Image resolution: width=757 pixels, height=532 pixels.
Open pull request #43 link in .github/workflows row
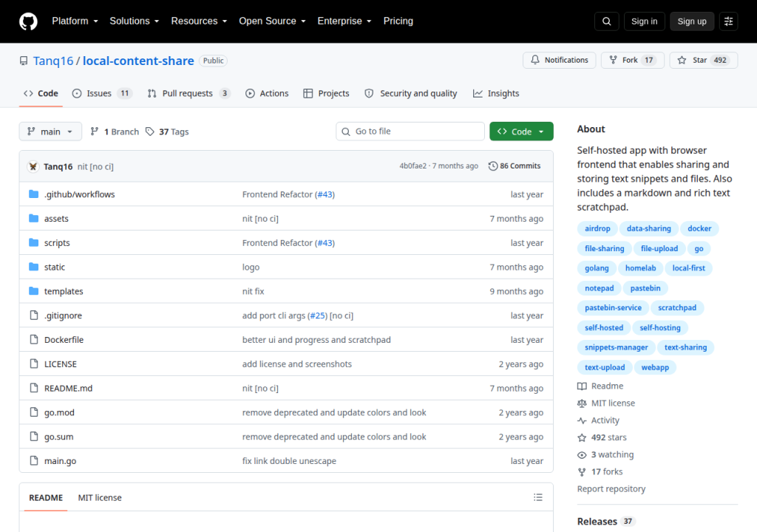[x=325, y=194]
